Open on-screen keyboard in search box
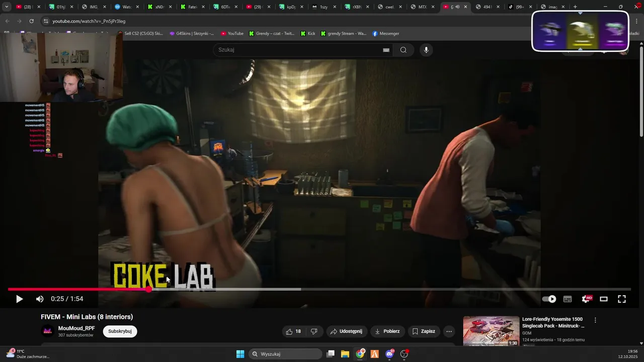This screenshot has height=362, width=644. coord(386,50)
